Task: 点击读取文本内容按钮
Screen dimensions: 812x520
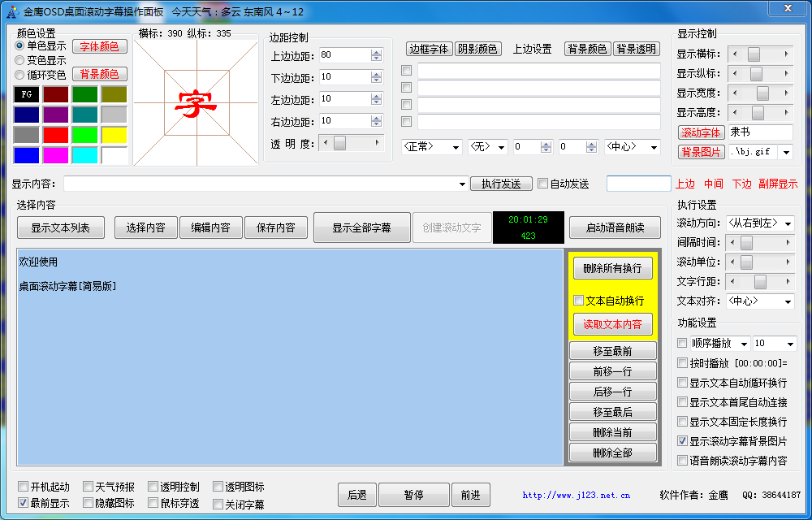Action: click(x=613, y=324)
